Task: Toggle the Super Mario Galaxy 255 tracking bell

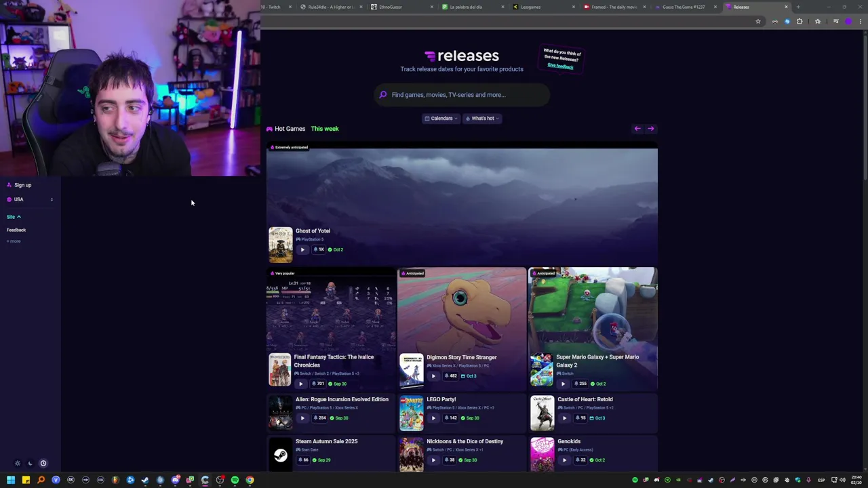Action: [580, 384]
